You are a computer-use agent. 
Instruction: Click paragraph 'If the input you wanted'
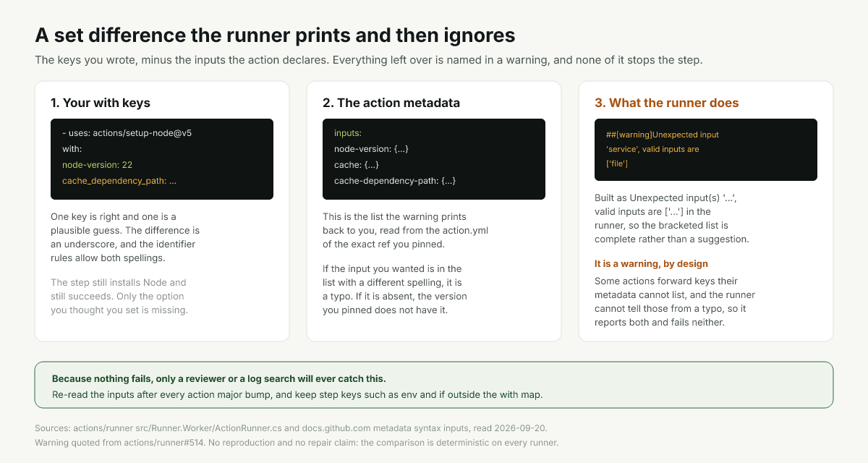tap(395, 289)
